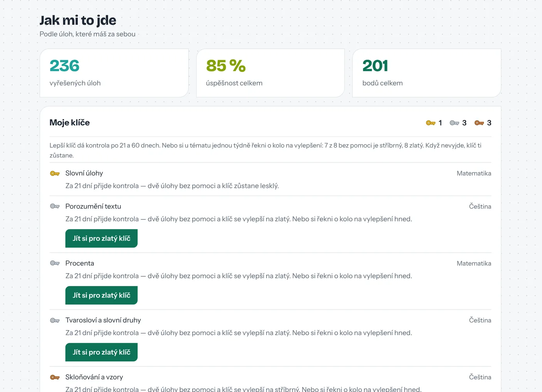Image resolution: width=542 pixels, height=392 pixels.
Task: Click the Moje klíče section title
Action: [x=70, y=123]
